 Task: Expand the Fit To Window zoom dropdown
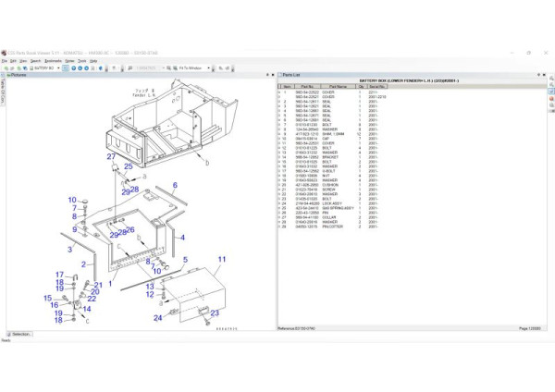pyautogui.click(x=209, y=68)
